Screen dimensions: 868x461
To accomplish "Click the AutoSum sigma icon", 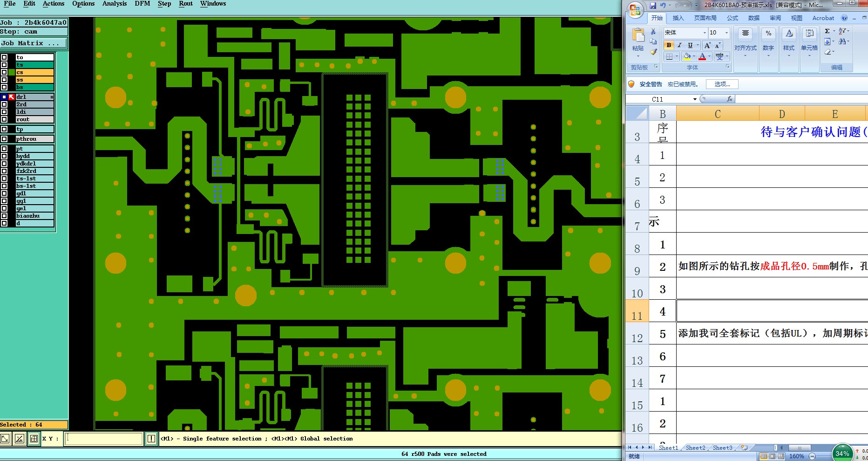I will (827, 31).
